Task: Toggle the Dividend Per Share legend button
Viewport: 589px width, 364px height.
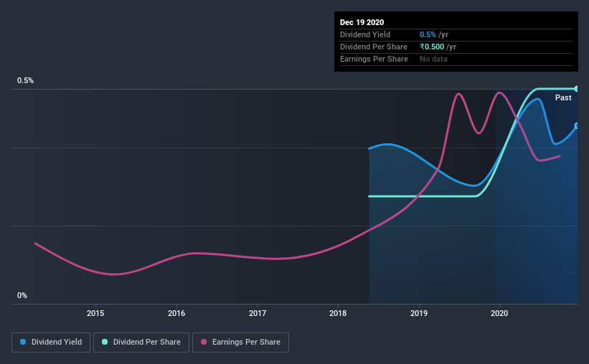Action: [141, 343]
